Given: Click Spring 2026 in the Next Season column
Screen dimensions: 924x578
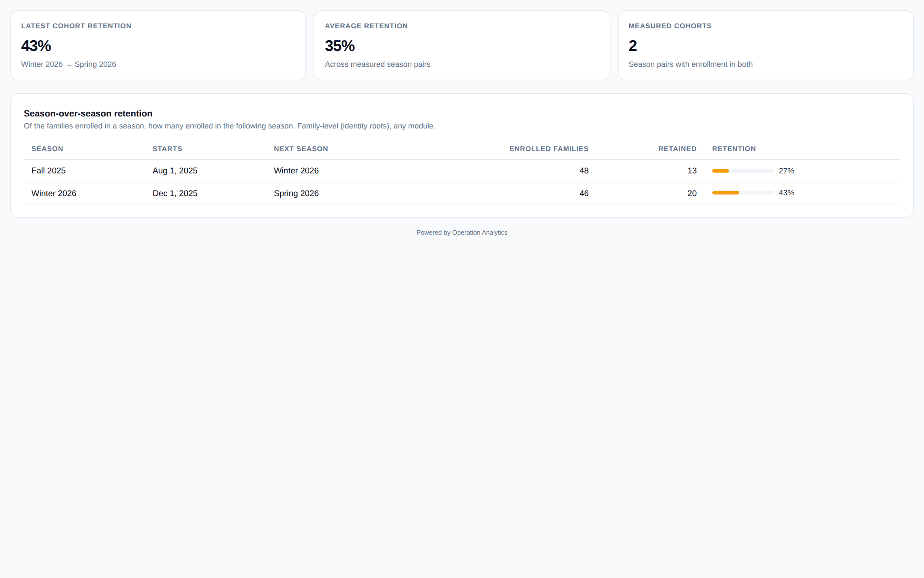Looking at the screenshot, I should pos(296,193).
